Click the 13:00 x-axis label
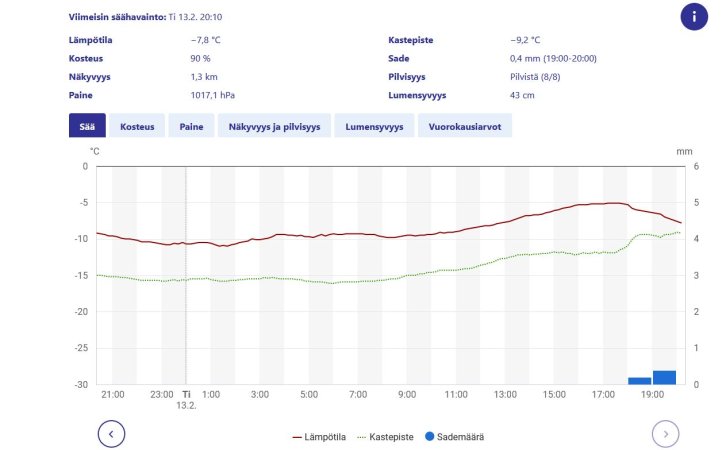Viewport: 722px width, 450px height. point(505,394)
